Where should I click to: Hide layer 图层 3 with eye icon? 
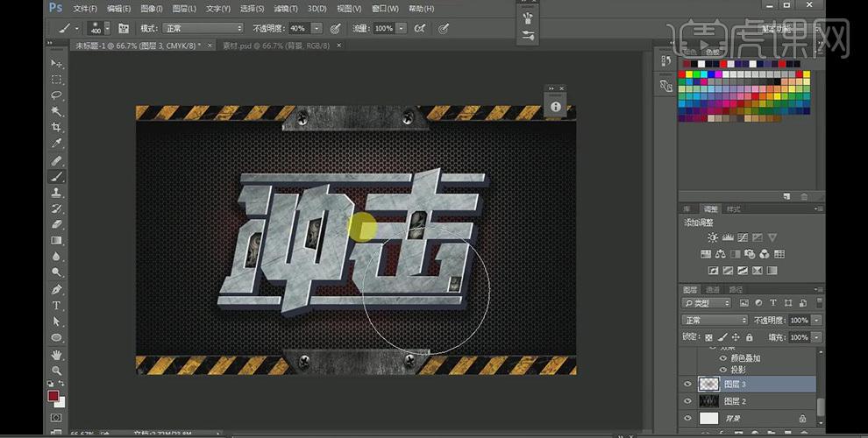(687, 384)
